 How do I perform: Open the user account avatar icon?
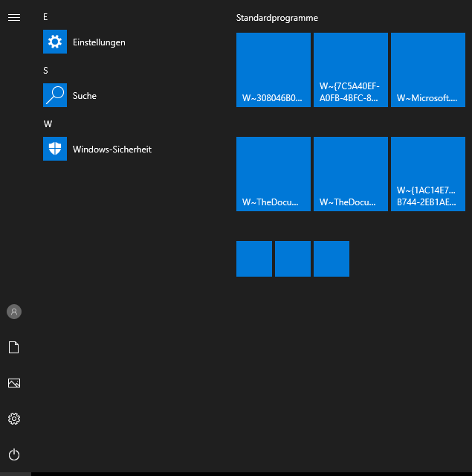click(14, 312)
